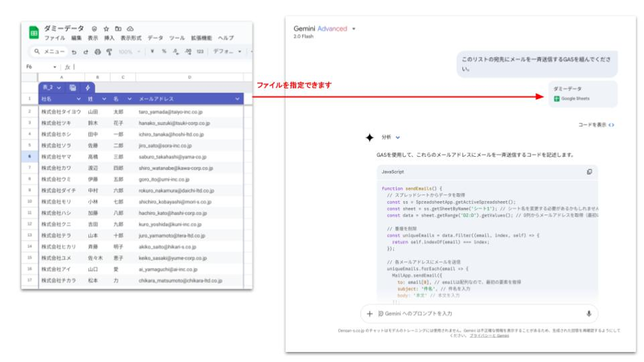Click the table lightning/AI action icon
The height and width of the screenshot is (362, 644).
tap(88, 88)
